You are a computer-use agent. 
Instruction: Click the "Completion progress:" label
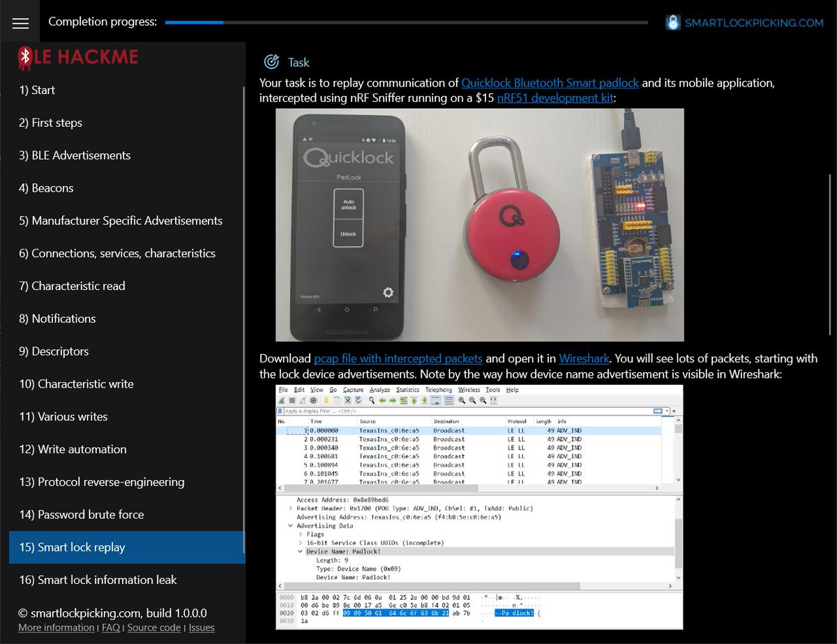[103, 22]
